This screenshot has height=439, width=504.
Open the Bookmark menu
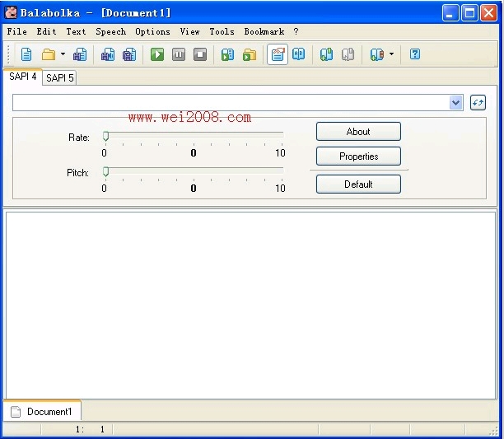pos(264,31)
